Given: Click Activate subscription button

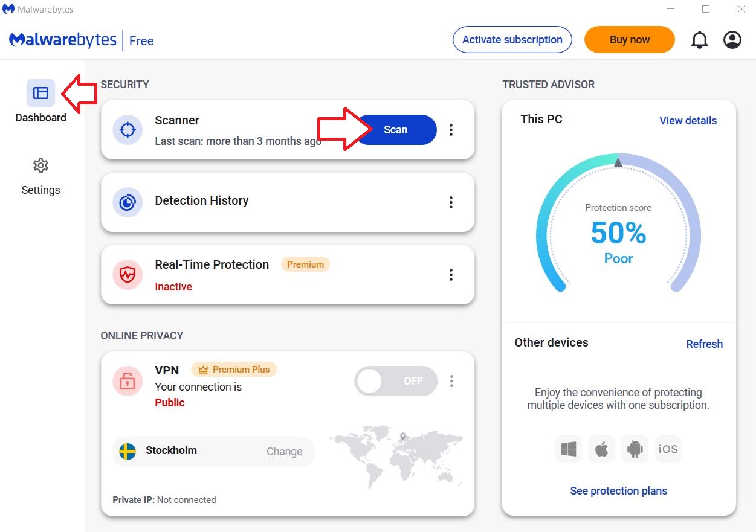Looking at the screenshot, I should (512, 40).
